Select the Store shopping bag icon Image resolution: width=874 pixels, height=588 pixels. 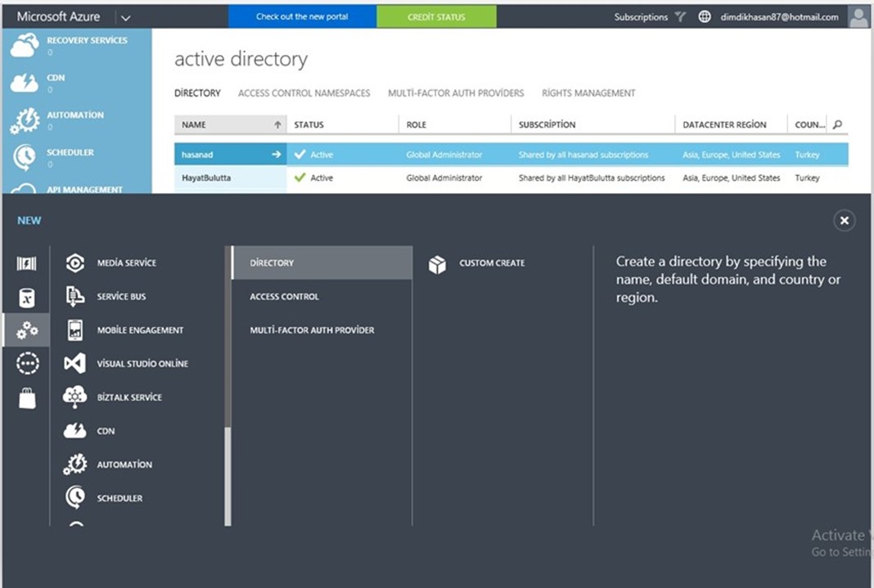pyautogui.click(x=27, y=398)
